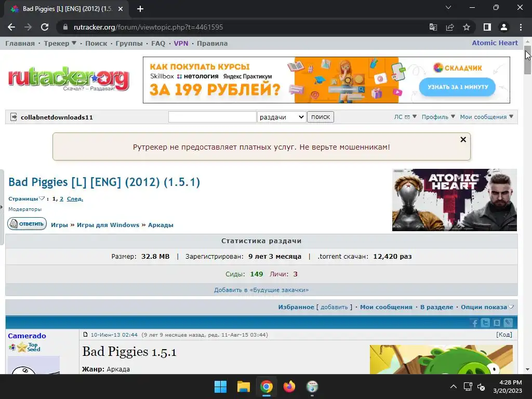
Task: Share the topic on Twitter
Action: tap(485, 323)
